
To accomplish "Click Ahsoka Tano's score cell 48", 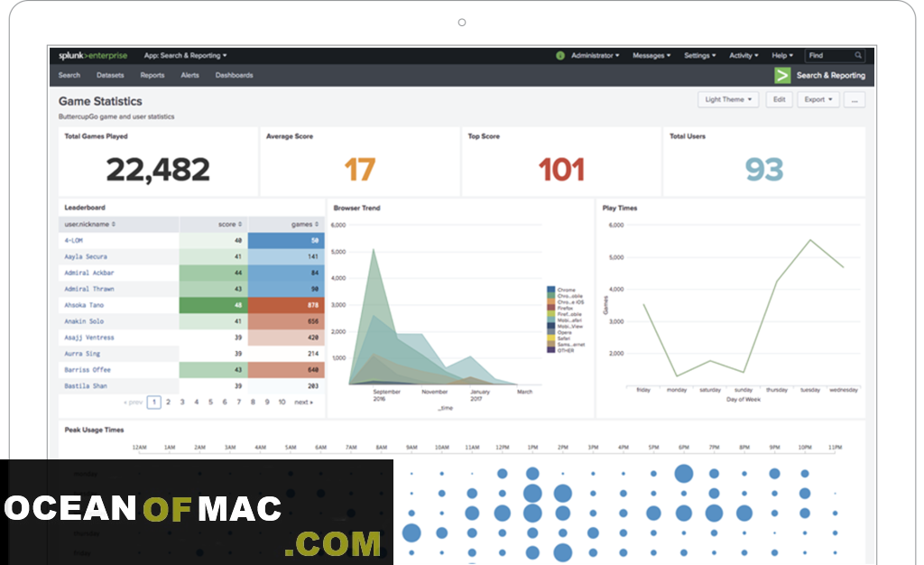I will 213,305.
